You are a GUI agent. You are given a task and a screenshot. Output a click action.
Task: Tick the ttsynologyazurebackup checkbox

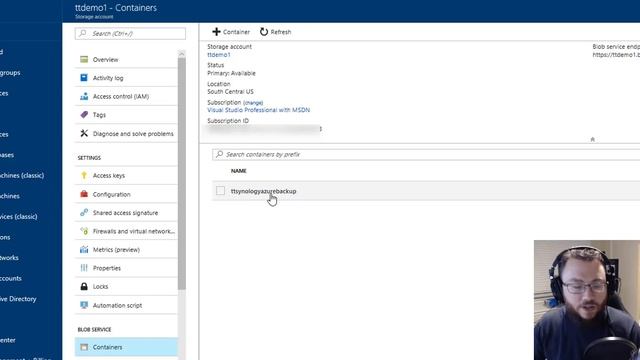[x=220, y=191]
